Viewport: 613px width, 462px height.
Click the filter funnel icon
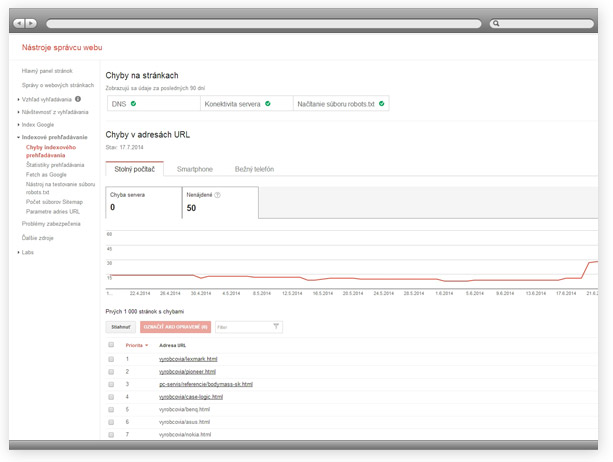(x=276, y=326)
